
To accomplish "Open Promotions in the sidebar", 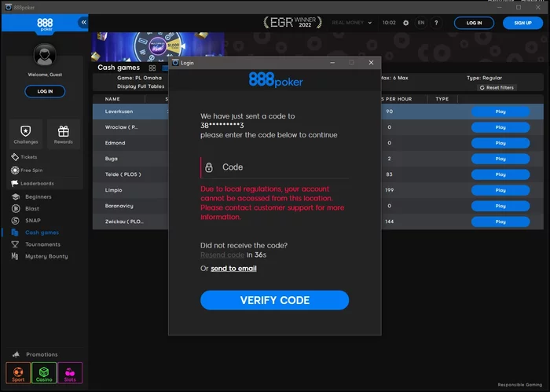I will point(35,354).
